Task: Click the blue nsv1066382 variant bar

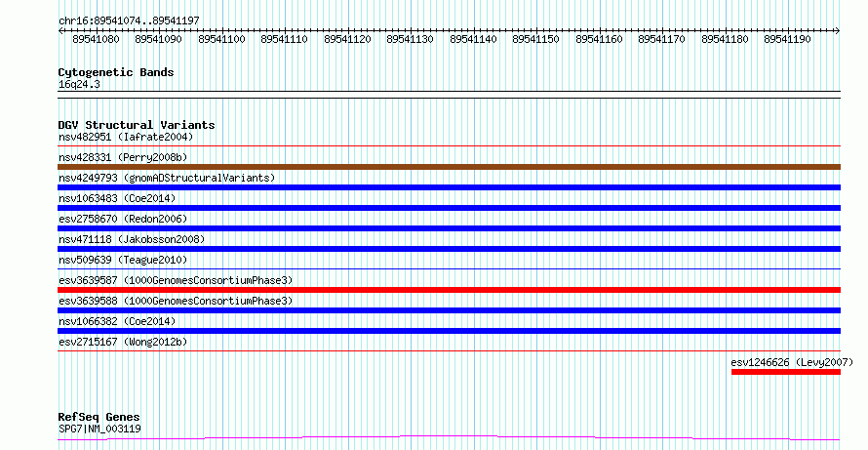Action: tap(449, 331)
